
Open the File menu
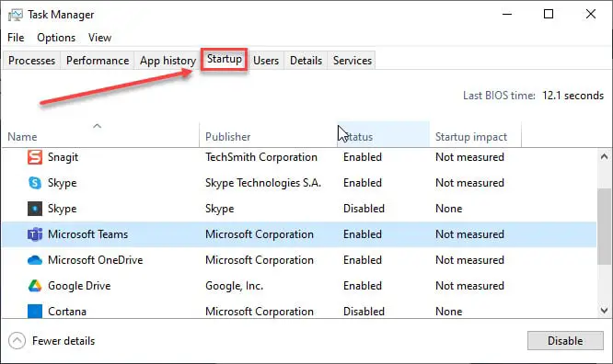pyautogui.click(x=16, y=38)
